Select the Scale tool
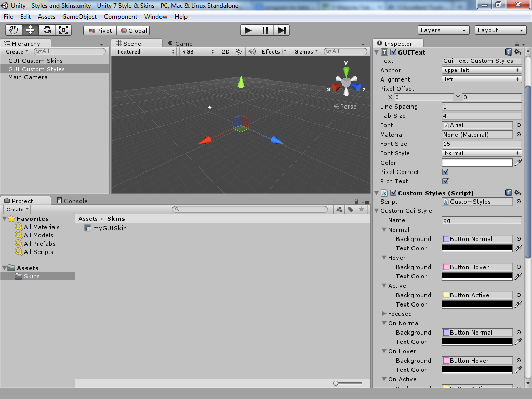This screenshot has height=399, width=532. coord(63,30)
